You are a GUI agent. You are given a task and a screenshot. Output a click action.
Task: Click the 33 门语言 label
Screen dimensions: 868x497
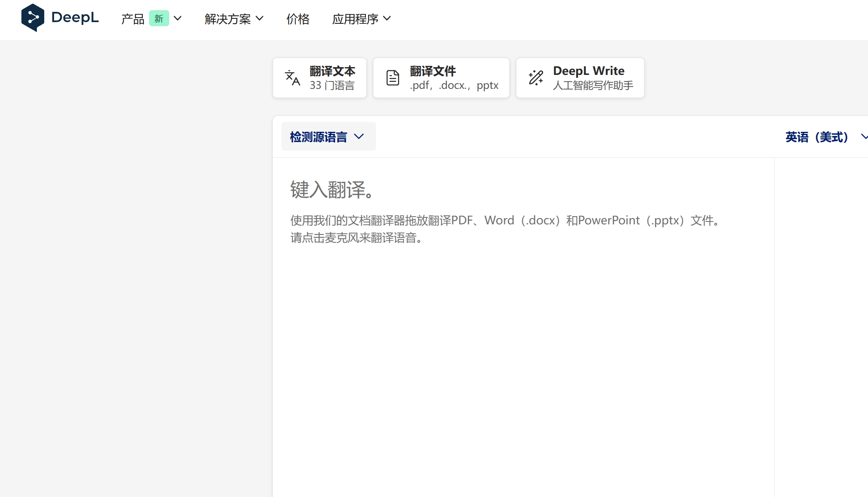(333, 85)
